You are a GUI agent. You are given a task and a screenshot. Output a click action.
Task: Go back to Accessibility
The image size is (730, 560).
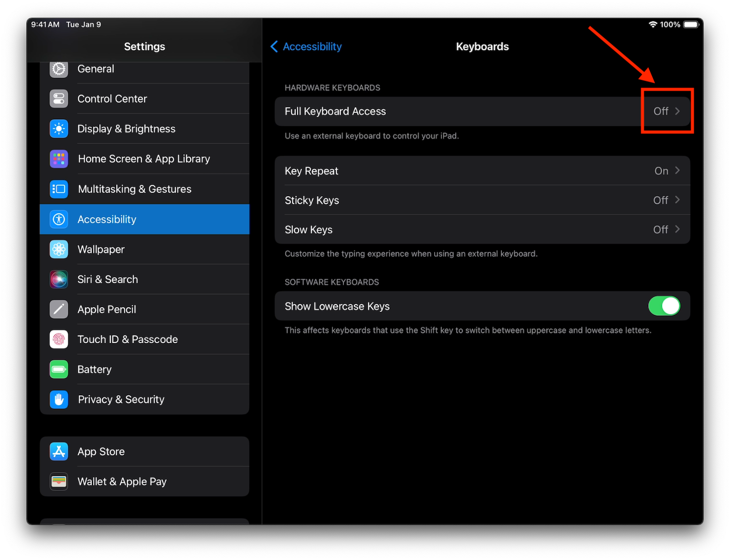[306, 47]
